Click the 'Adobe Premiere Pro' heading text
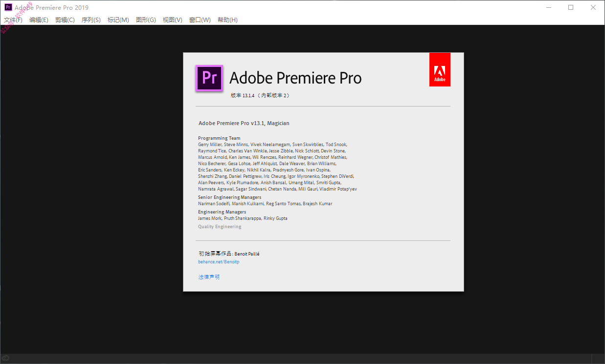 click(295, 78)
